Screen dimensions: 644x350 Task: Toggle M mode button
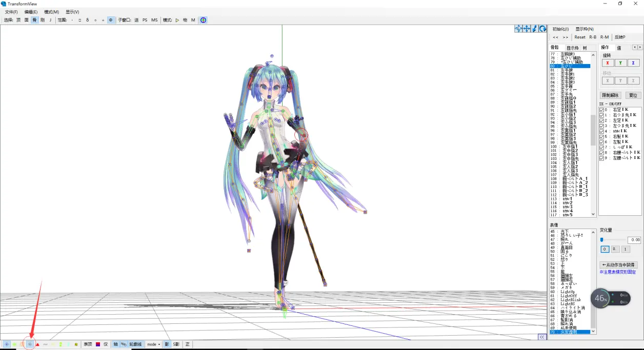point(193,20)
